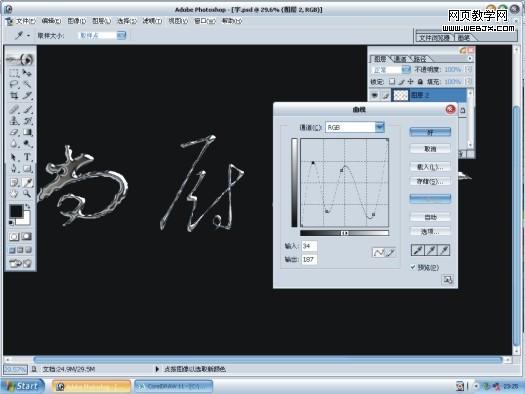Viewport: 525px width, 394px height.
Task: Select the Lasso tool
Action: point(14,84)
